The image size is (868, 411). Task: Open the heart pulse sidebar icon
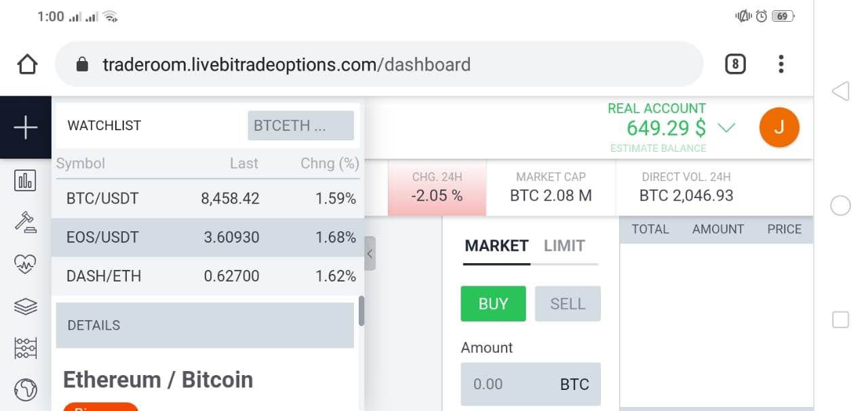coord(26,264)
